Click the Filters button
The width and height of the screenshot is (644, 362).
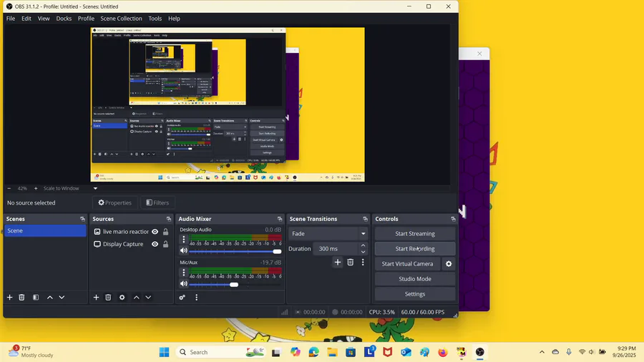point(157,202)
